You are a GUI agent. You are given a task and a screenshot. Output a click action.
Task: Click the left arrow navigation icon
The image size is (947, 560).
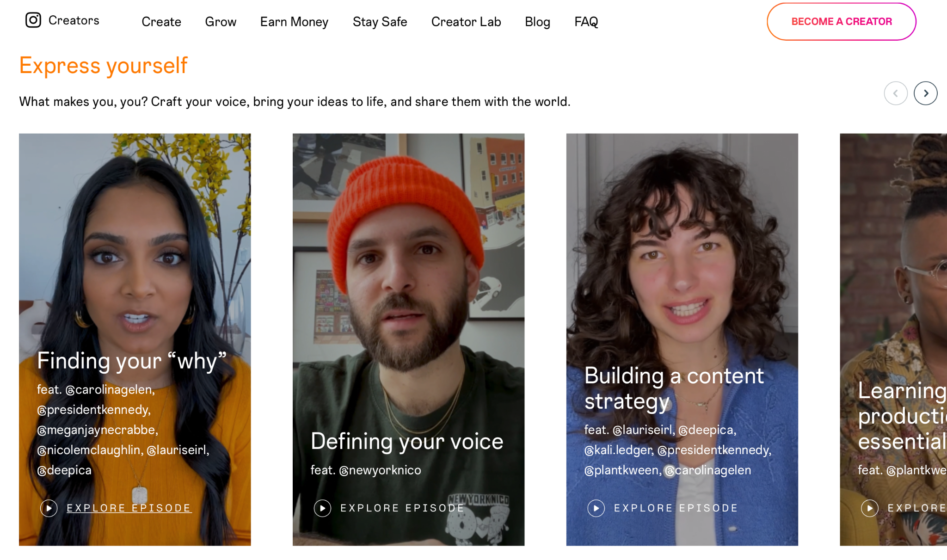(x=897, y=92)
